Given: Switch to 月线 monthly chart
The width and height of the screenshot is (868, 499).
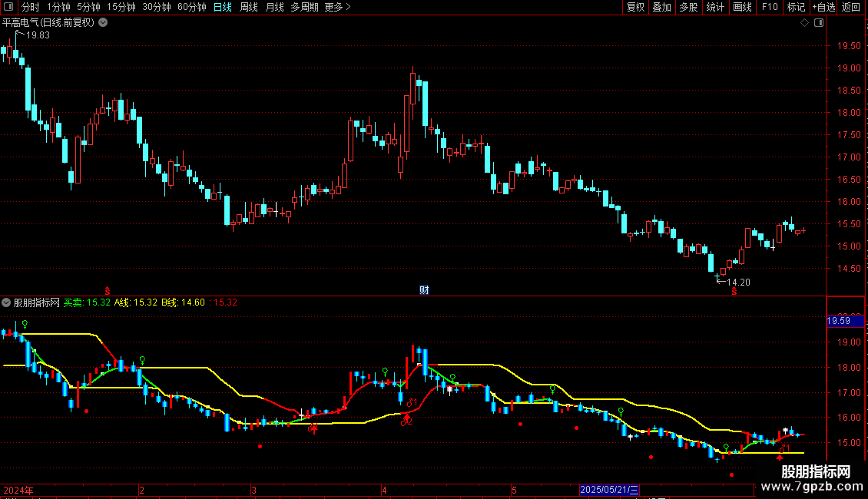Looking at the screenshot, I should [274, 7].
